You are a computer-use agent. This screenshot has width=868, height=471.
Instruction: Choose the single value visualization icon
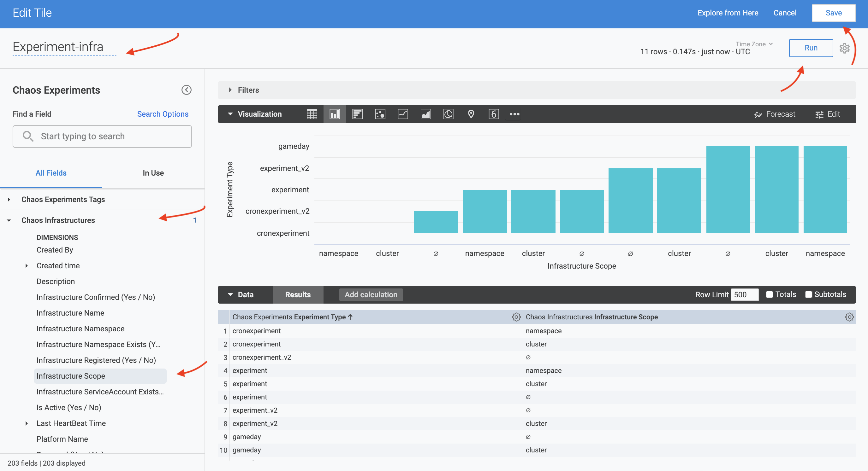[494, 114]
